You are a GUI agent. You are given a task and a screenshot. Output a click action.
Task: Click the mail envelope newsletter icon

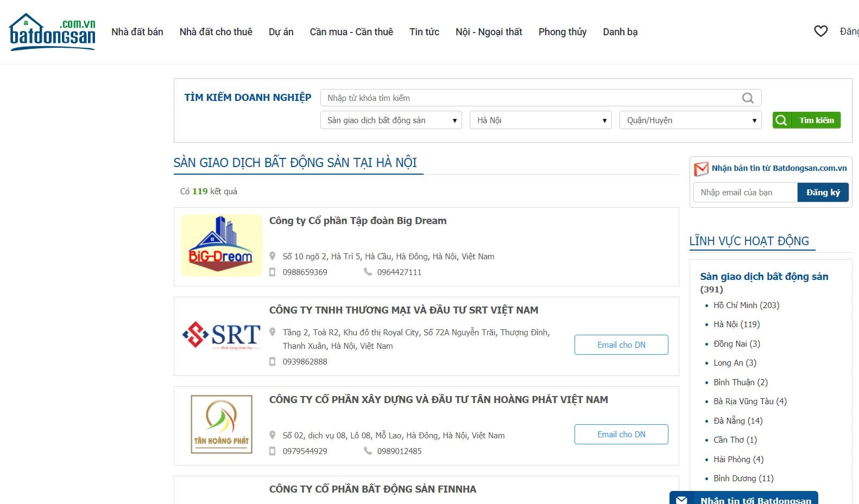701,169
